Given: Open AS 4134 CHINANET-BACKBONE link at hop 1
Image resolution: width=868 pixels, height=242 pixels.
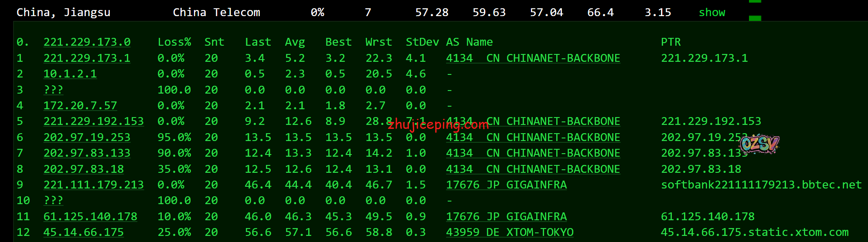Looking at the screenshot, I should (x=533, y=58).
